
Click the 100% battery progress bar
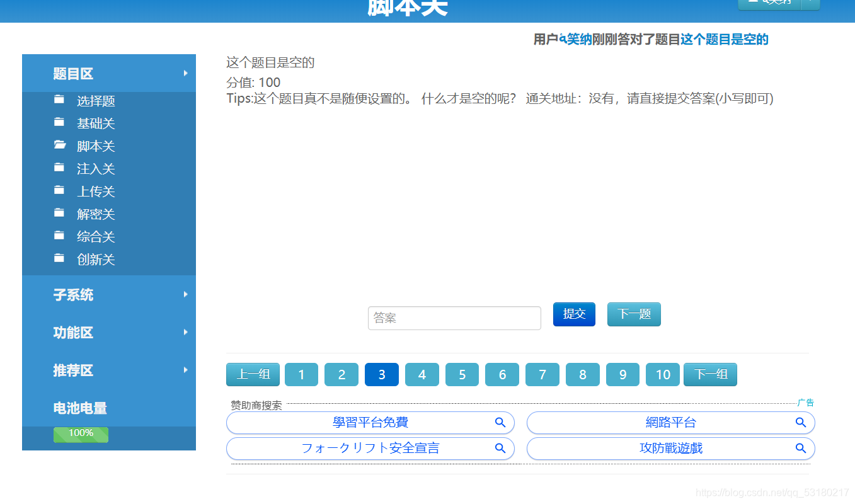81,435
